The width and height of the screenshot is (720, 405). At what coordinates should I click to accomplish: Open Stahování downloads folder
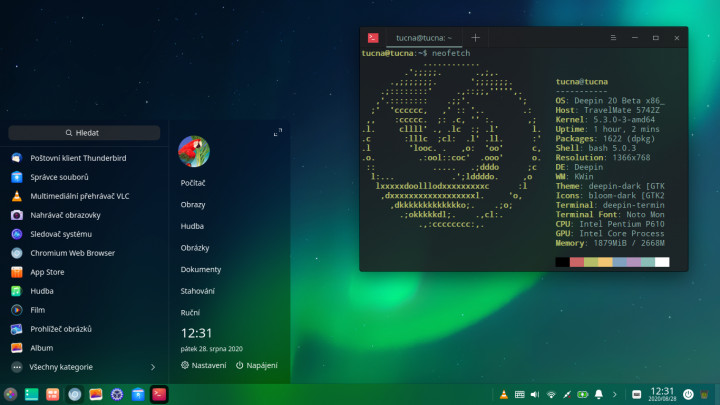coord(197,291)
